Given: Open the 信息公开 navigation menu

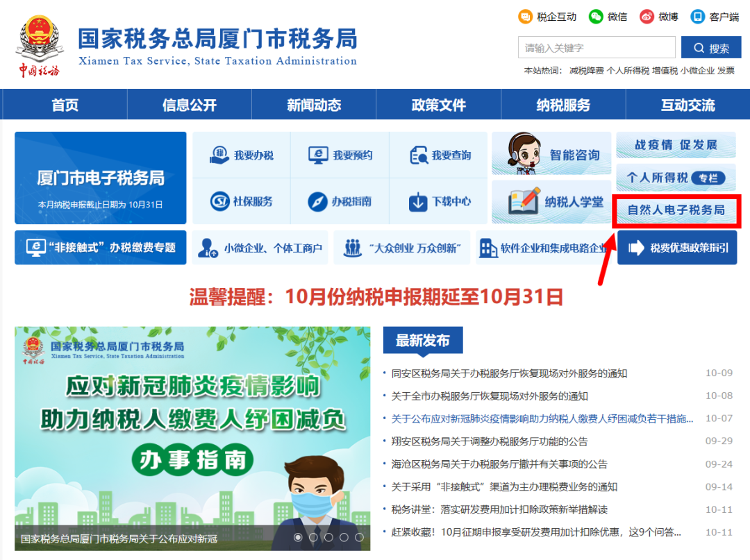Looking at the screenshot, I should (190, 105).
